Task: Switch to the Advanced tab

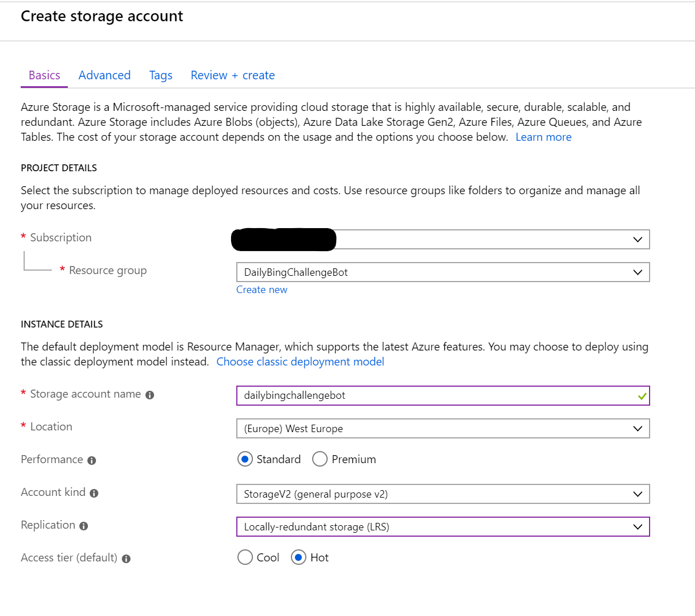Action: 105,75
